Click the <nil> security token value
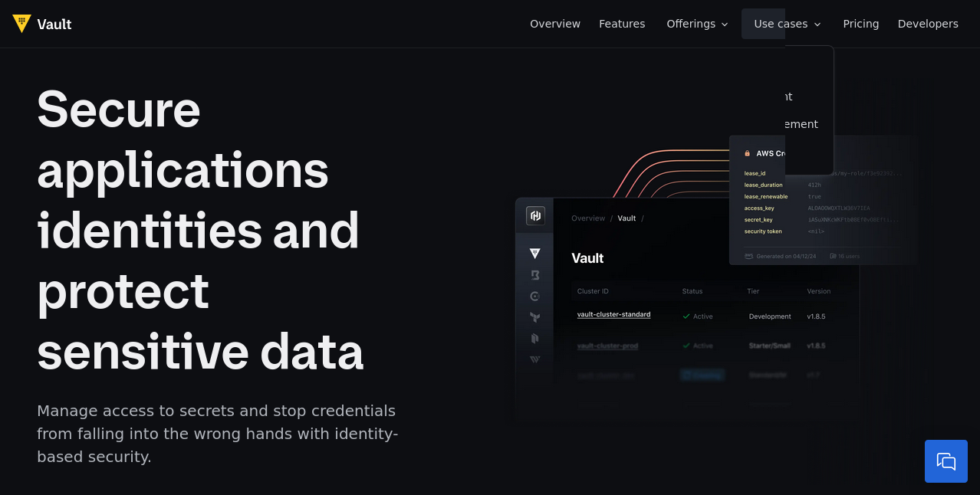Viewport: 980px width, 495px height. (x=816, y=231)
